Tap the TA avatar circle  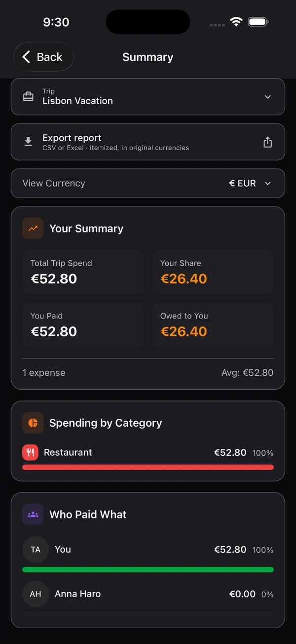tap(36, 550)
